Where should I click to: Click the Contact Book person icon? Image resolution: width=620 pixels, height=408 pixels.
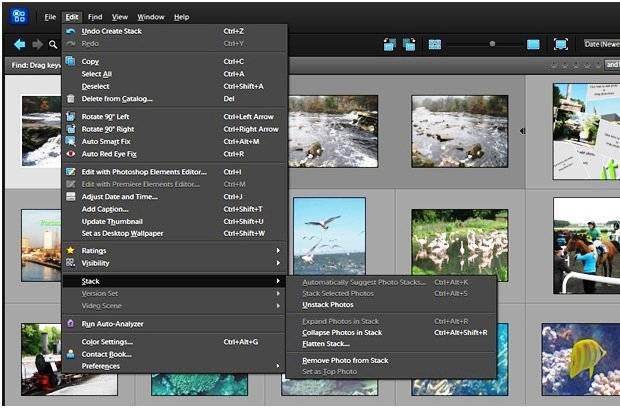(x=70, y=354)
